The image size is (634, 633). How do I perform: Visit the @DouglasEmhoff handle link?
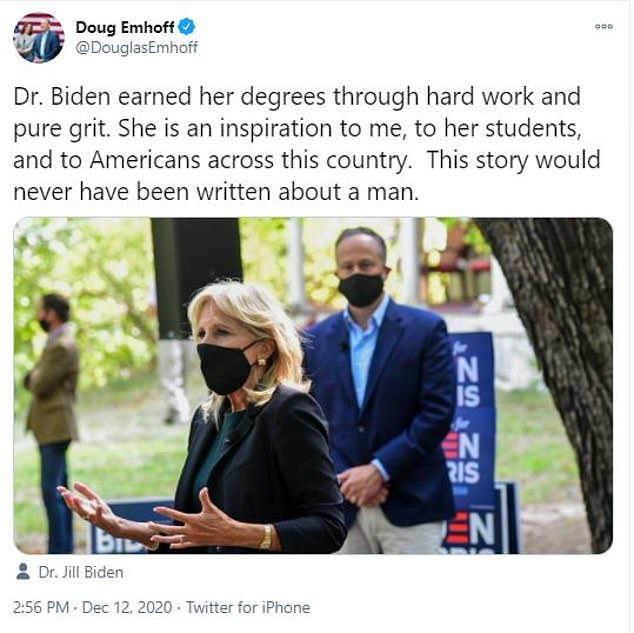click(137, 48)
